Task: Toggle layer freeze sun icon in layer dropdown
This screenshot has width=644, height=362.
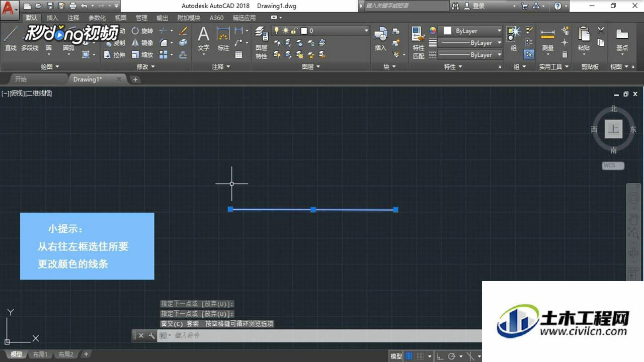Action: (x=285, y=31)
